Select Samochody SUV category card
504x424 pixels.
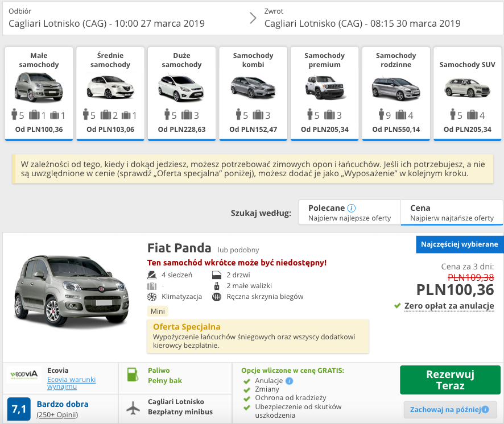point(468,94)
